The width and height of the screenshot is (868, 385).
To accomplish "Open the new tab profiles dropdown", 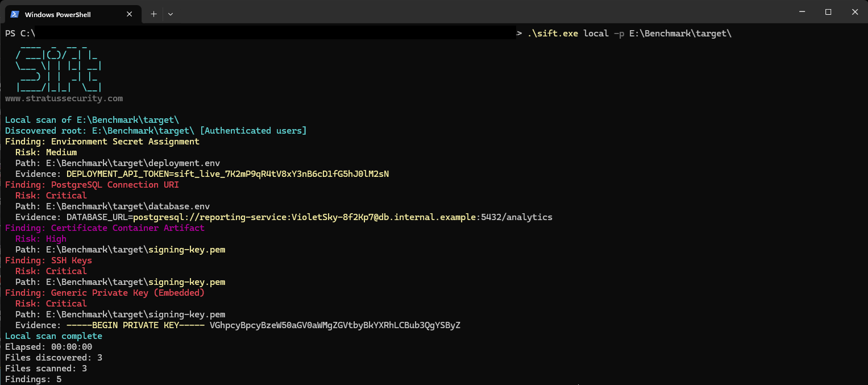I will (x=170, y=14).
